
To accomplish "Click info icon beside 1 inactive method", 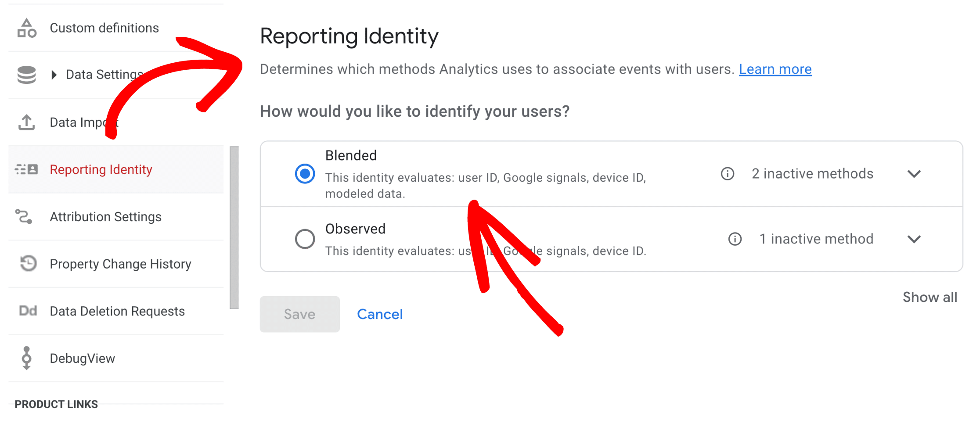I will tap(735, 239).
